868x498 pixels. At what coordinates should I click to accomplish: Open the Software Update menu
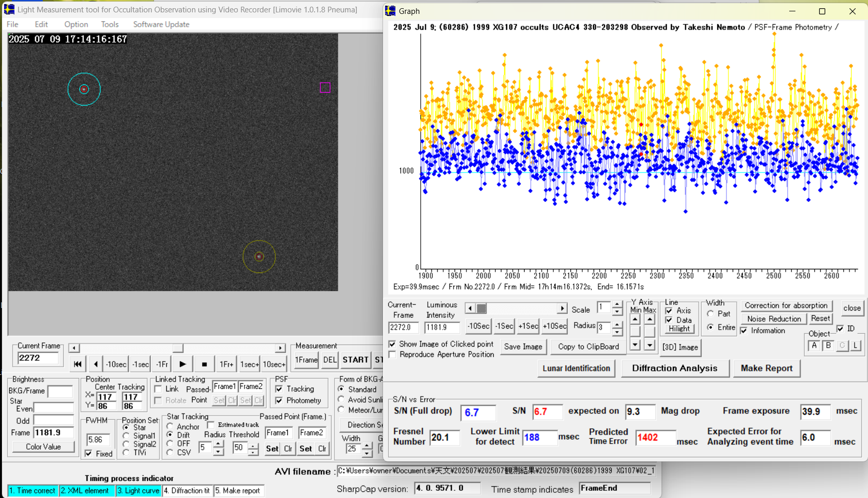pyautogui.click(x=161, y=24)
